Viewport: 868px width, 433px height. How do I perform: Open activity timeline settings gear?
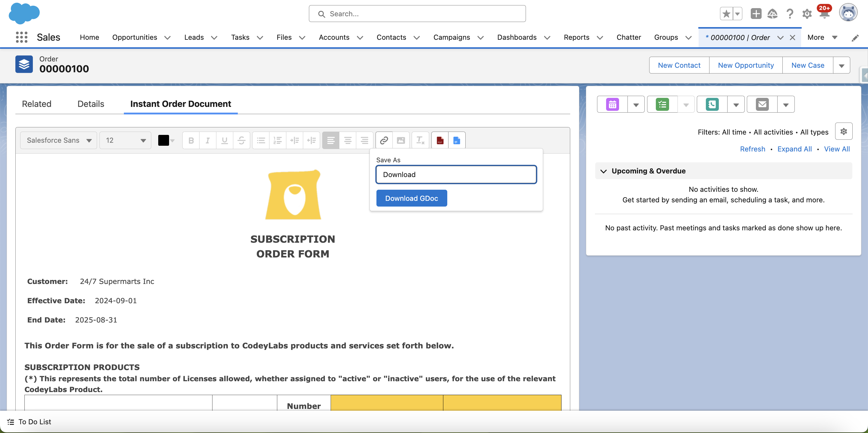click(x=843, y=132)
